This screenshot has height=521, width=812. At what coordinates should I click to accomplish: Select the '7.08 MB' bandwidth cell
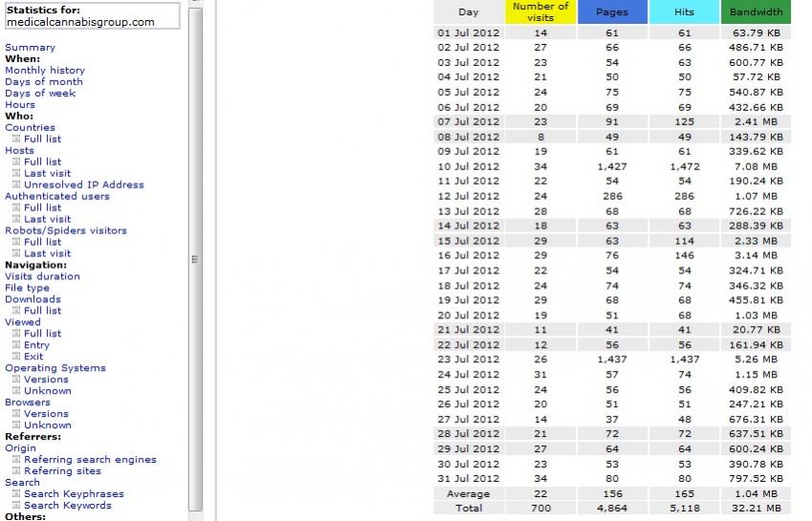click(756, 166)
